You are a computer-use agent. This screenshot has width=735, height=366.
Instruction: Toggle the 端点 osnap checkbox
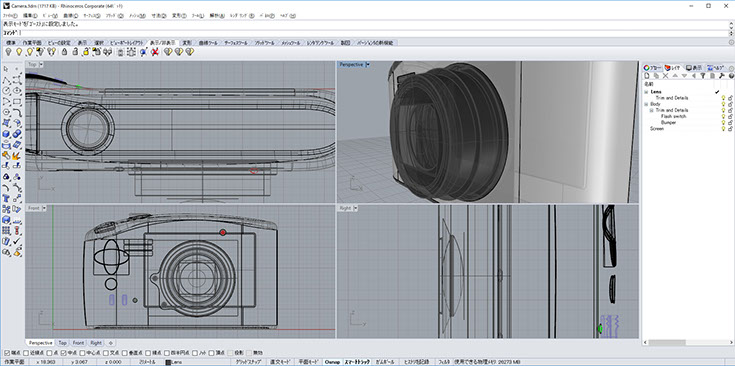pos(7,352)
